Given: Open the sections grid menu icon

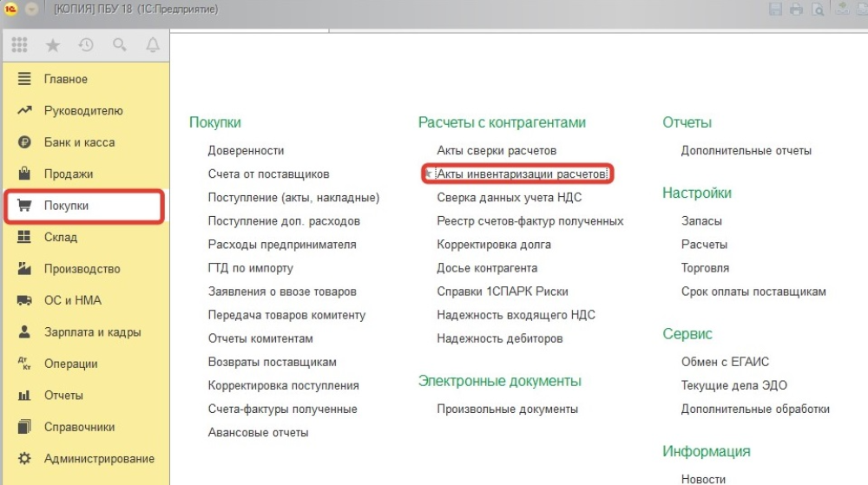Looking at the screenshot, I should 19,45.
